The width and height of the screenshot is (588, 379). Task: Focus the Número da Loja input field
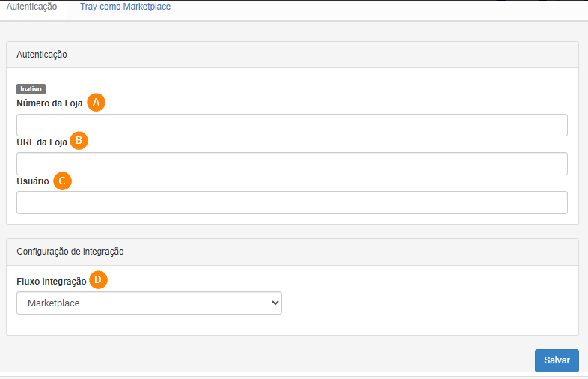pyautogui.click(x=292, y=125)
